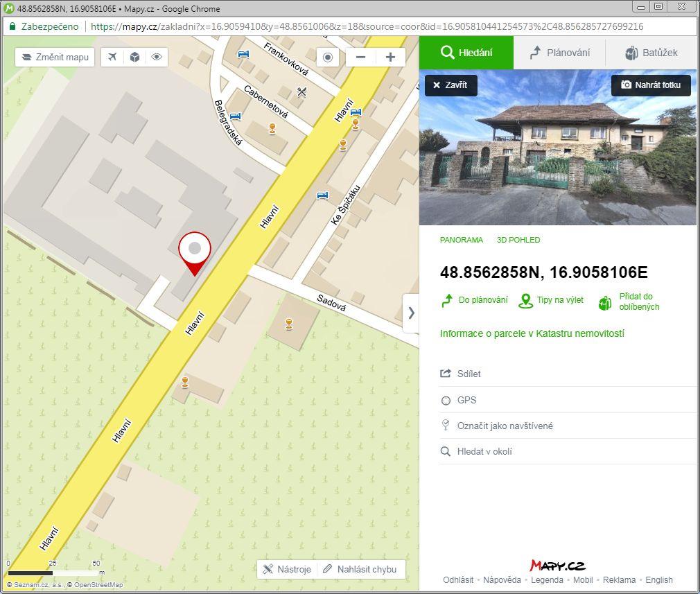Click the Mobil footer link
Screen dimensions: 700x594
point(583,579)
